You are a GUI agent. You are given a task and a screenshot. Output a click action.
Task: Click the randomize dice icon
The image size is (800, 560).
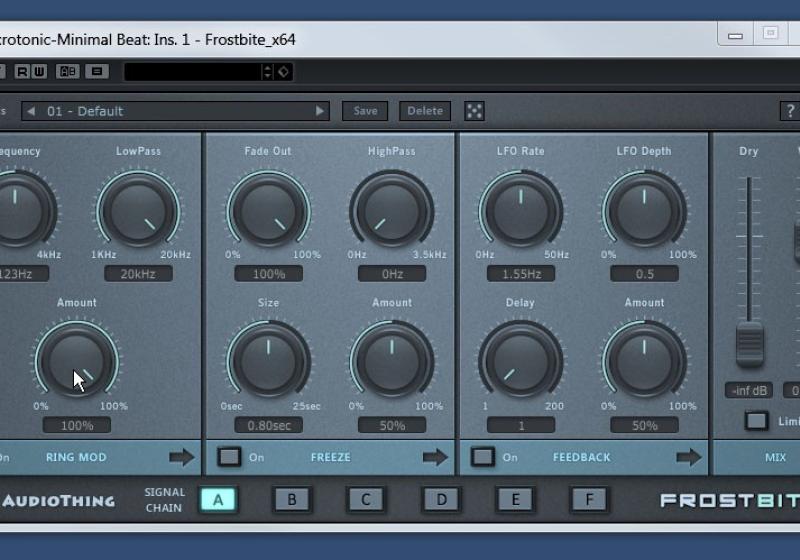point(475,111)
